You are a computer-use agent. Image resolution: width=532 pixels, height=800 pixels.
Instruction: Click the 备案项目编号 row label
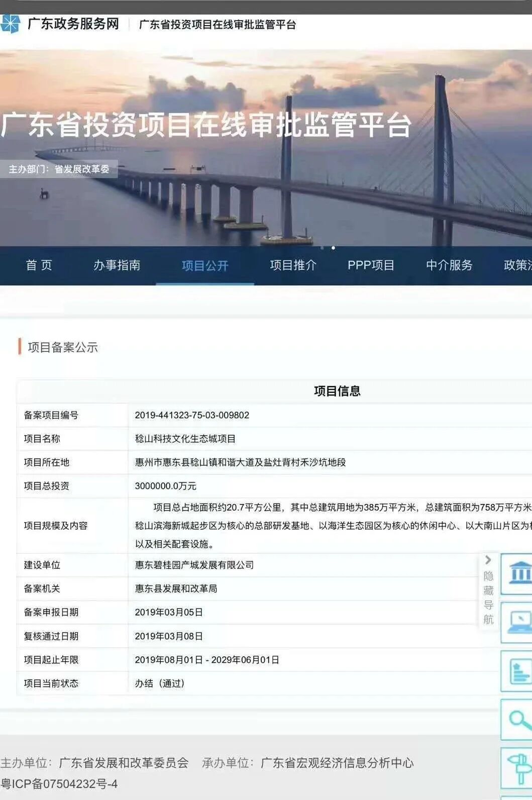pyautogui.click(x=51, y=415)
